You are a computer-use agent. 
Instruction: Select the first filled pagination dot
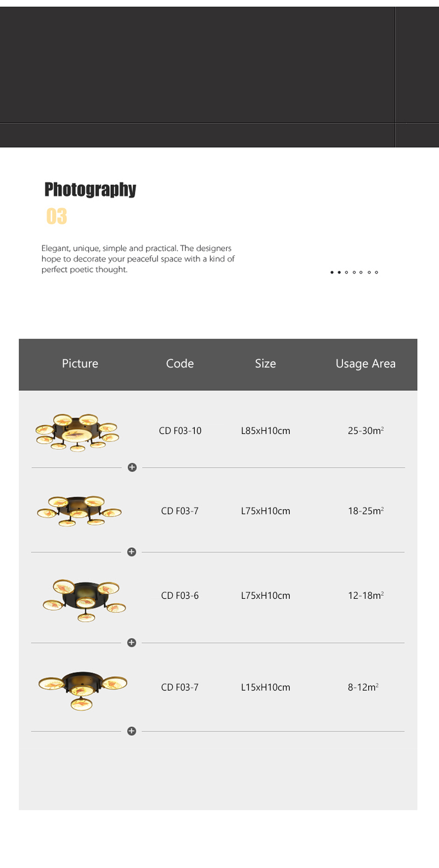pyautogui.click(x=332, y=272)
